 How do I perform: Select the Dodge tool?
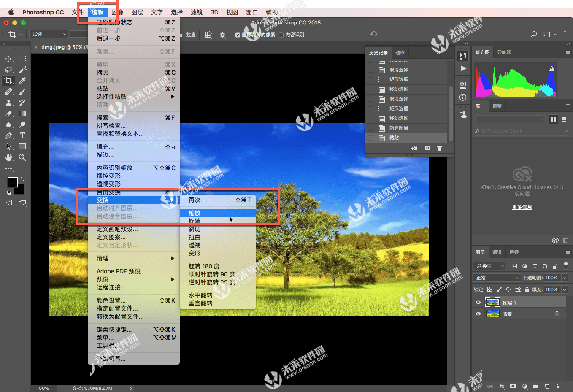coord(22,124)
